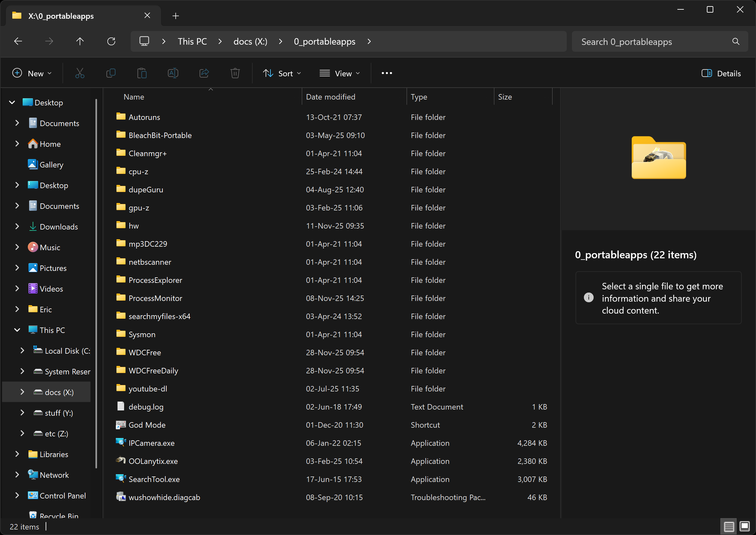Click the Cut scissors icon
This screenshot has height=535, width=756.
pyautogui.click(x=80, y=73)
